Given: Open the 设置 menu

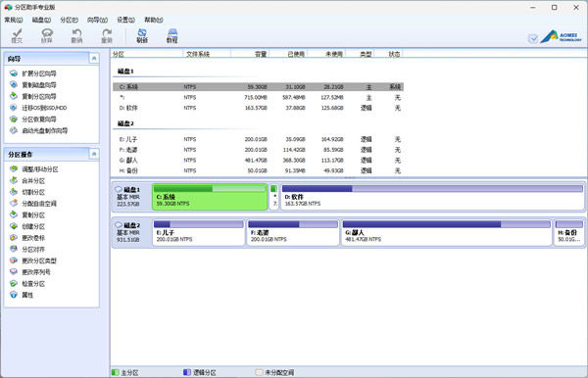Looking at the screenshot, I should tap(125, 20).
